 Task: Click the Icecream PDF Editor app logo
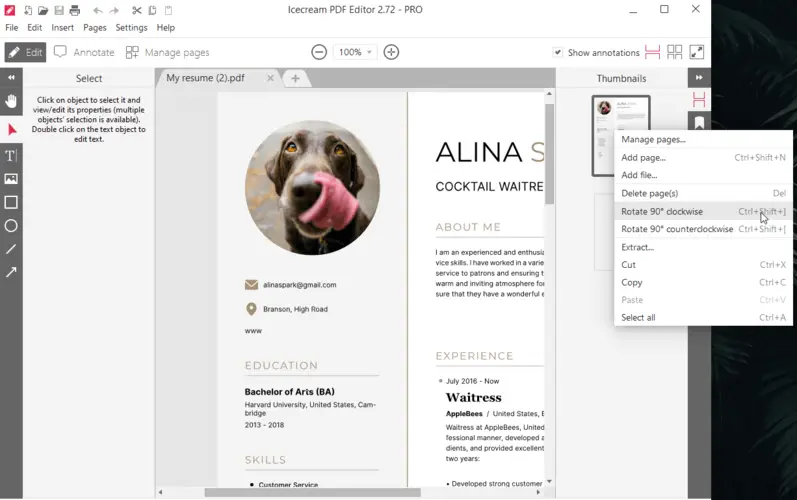[x=9, y=10]
